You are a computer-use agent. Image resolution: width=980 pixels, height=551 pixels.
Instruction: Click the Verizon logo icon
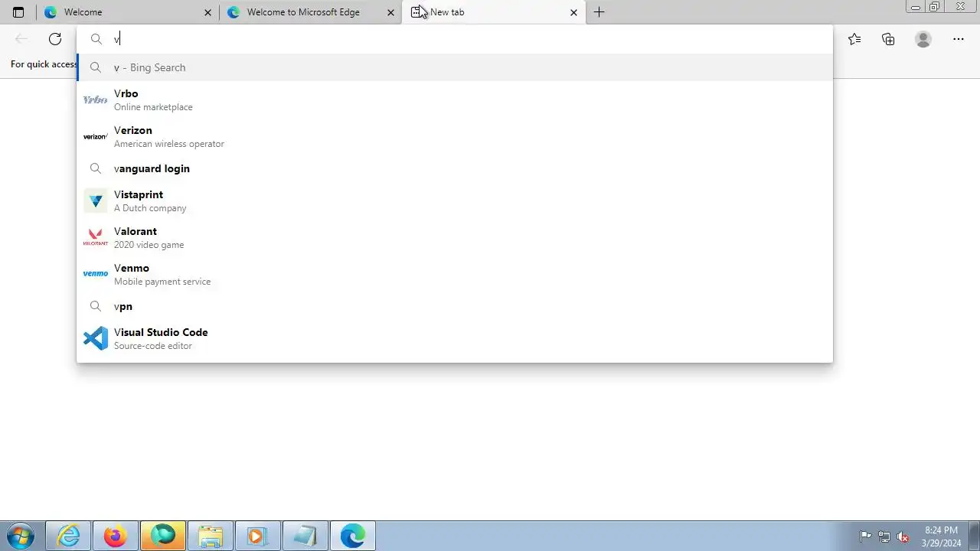[96, 136]
